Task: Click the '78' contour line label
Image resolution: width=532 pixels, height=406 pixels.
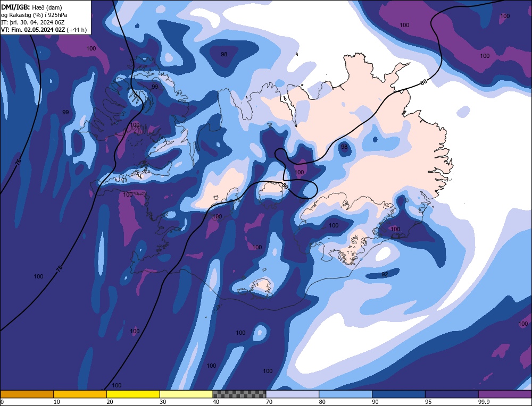Action: 59,269
